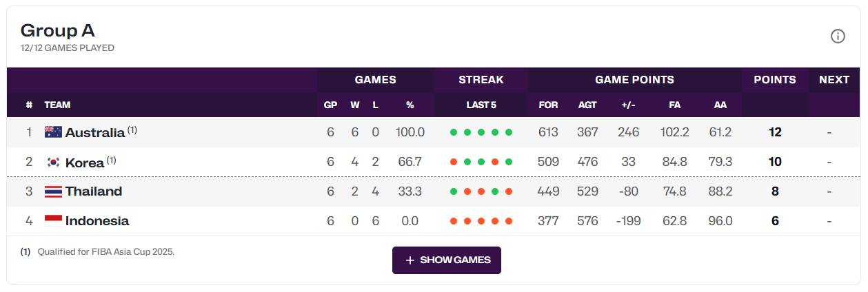The image size is (868, 292).
Task: Open the Thailand team link
Action: 94,191
